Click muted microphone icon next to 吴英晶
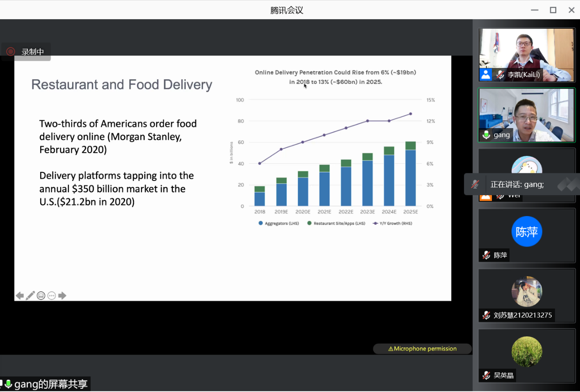The image size is (580, 392). click(486, 376)
